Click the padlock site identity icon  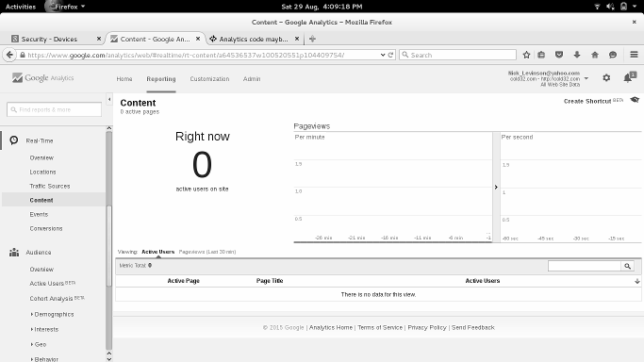pyautogui.click(x=23, y=55)
